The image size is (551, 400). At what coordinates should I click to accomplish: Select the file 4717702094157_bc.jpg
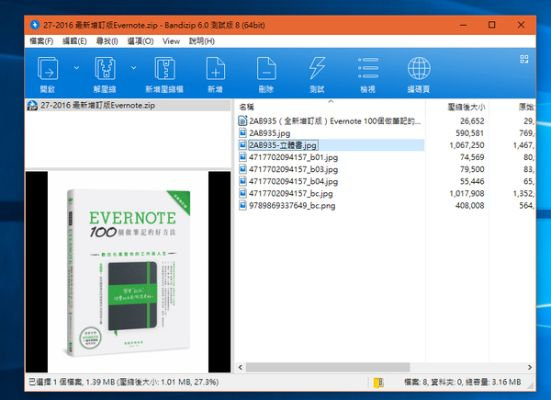291,193
